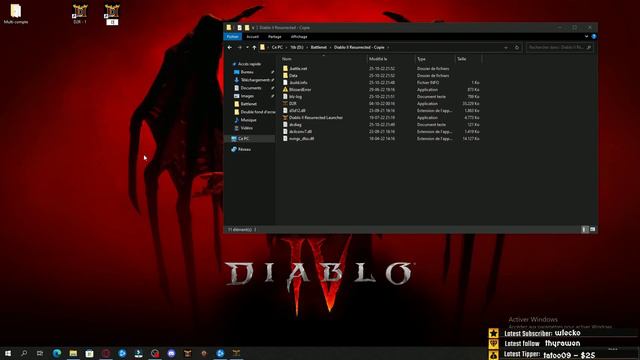Go forward with the right arrow
Viewport: 640px width, 360px height.
240,48
